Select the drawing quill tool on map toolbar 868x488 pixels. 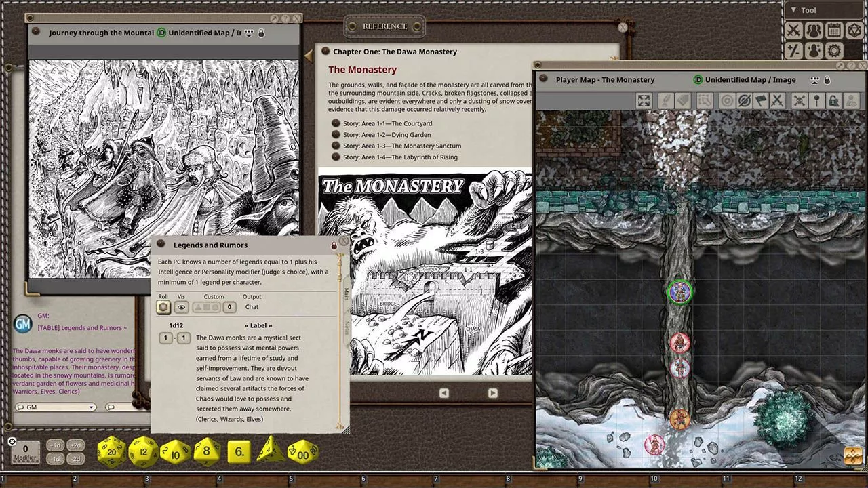coord(665,101)
